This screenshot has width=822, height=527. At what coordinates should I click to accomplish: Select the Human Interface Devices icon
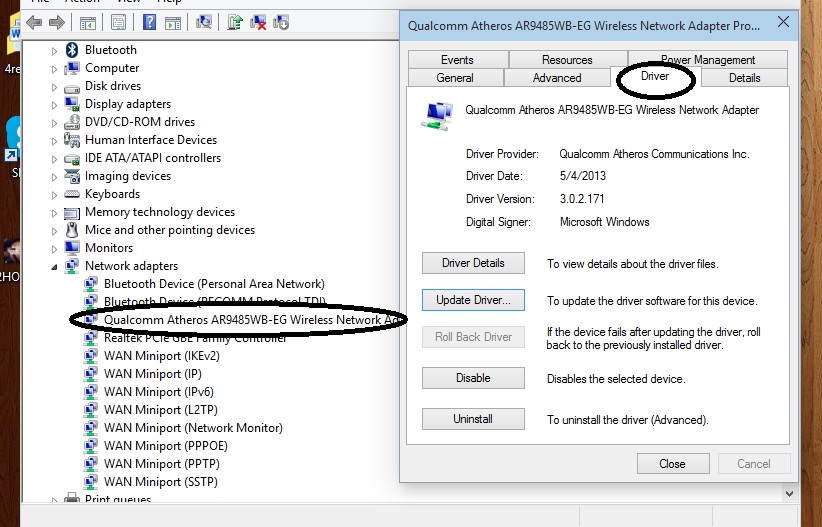click(x=71, y=139)
